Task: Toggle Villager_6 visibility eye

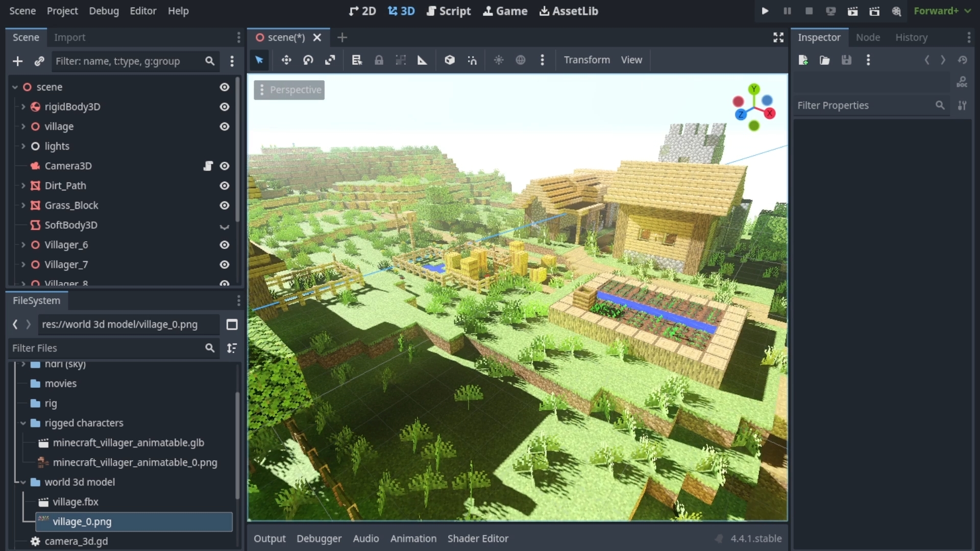Action: point(225,245)
